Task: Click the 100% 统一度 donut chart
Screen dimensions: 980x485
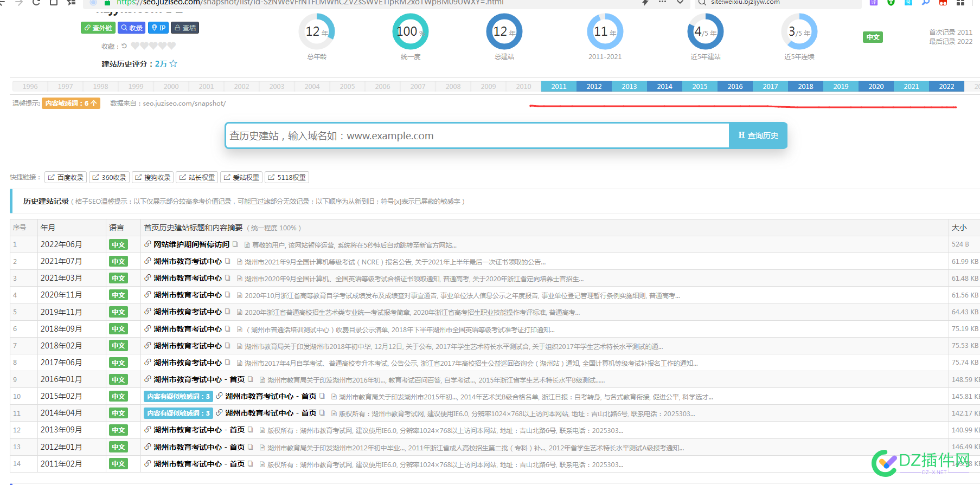Action: click(x=411, y=31)
